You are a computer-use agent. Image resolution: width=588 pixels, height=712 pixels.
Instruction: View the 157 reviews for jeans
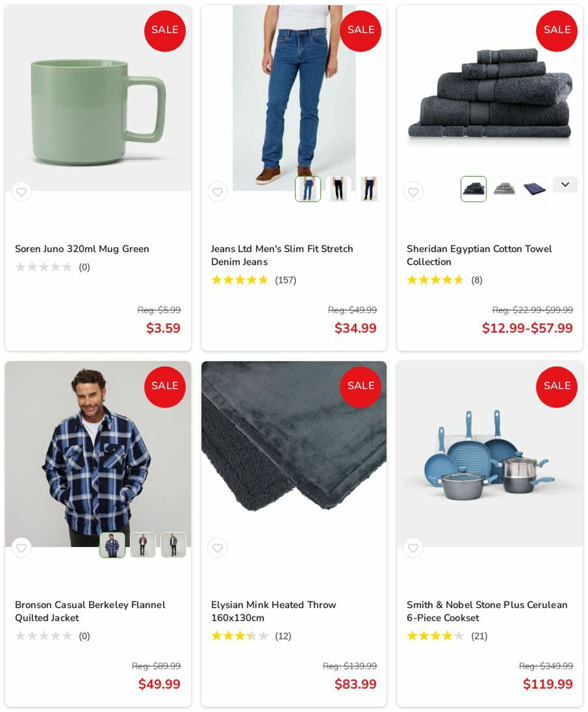click(x=286, y=280)
